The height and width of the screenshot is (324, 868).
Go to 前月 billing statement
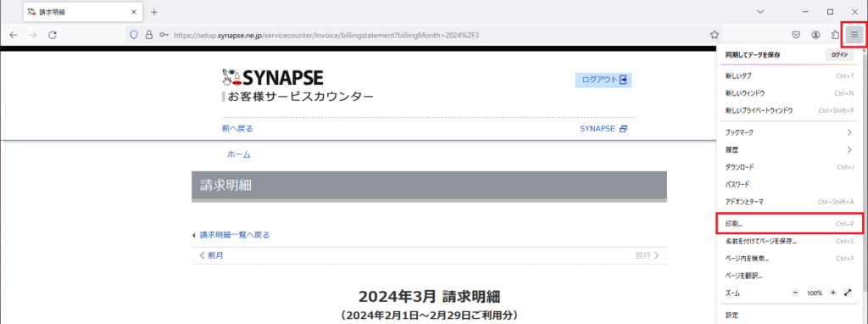[x=211, y=255]
